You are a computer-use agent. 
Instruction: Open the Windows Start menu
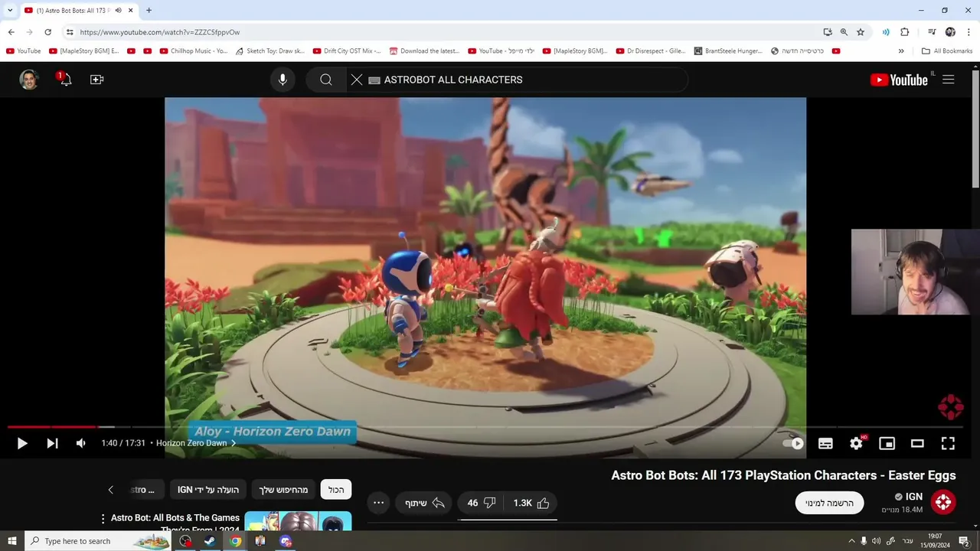(12, 541)
